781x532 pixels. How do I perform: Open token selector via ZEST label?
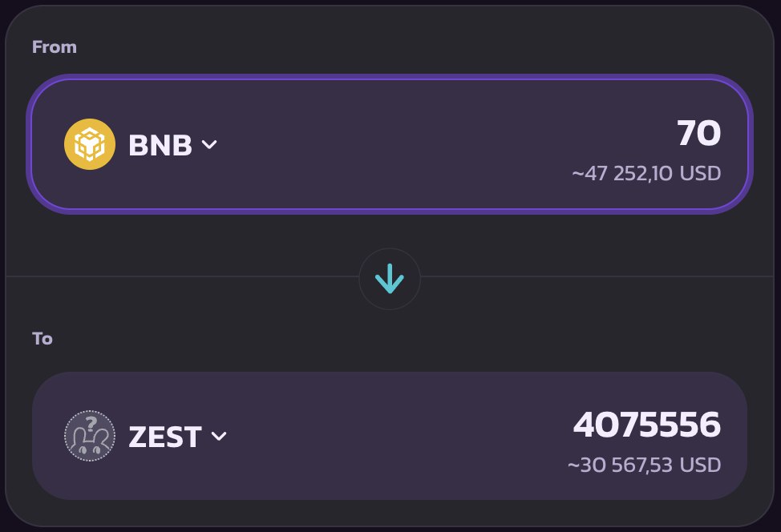(x=165, y=437)
